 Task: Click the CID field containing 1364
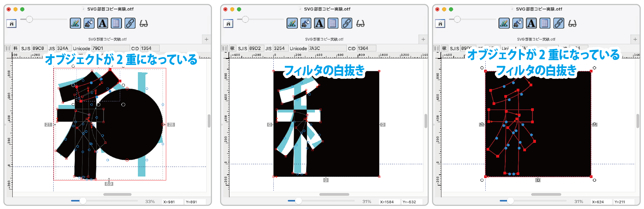coord(366,48)
